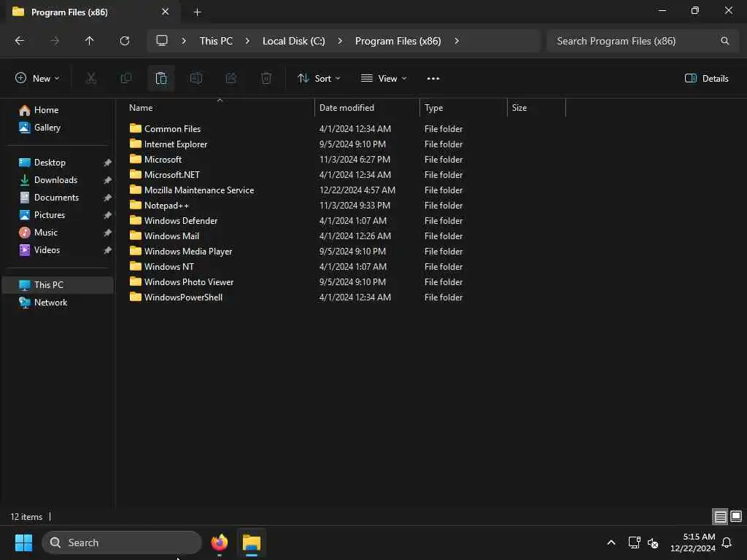Toggle the Details pane
This screenshot has height=560, width=747.
pyautogui.click(x=706, y=78)
